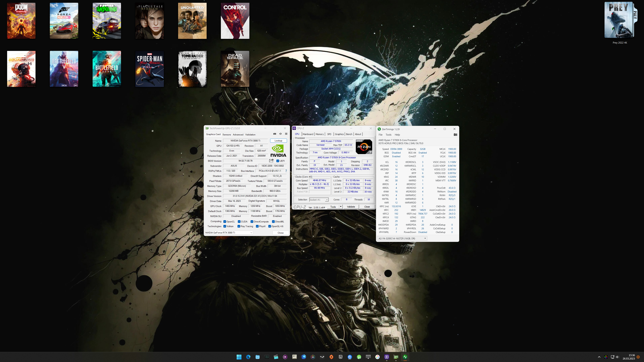Viewport: 644px width, 362px height.
Task: Click the volume icon in system tray
Action: point(617,357)
